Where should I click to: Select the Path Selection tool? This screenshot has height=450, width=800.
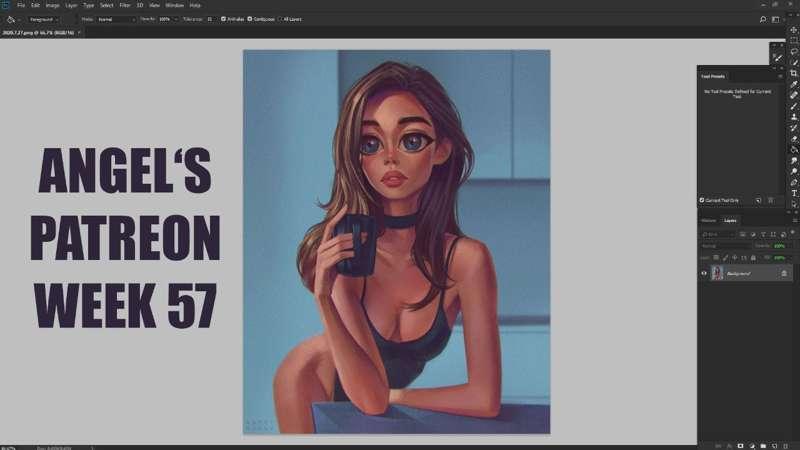tap(794, 204)
